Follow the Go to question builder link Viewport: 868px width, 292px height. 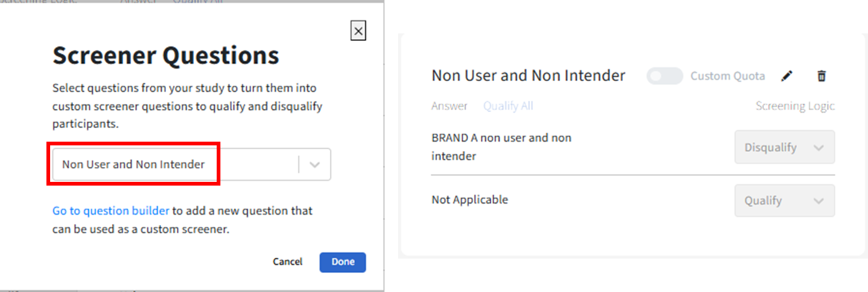point(111,211)
